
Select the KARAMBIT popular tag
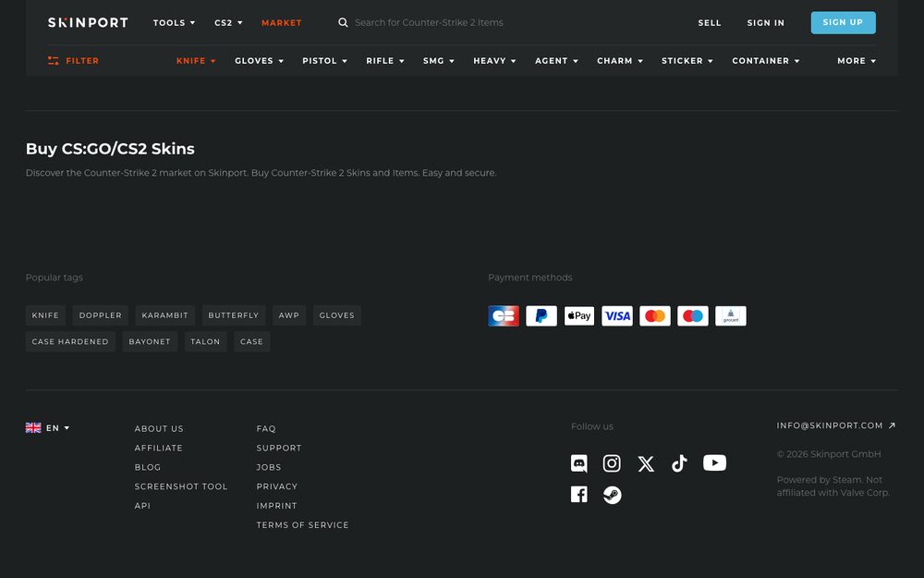coord(165,315)
